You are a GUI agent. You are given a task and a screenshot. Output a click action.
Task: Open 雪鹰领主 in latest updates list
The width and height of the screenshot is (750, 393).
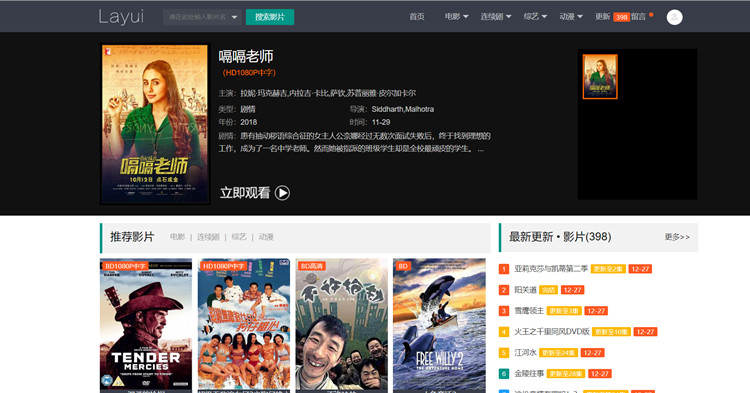click(x=529, y=311)
